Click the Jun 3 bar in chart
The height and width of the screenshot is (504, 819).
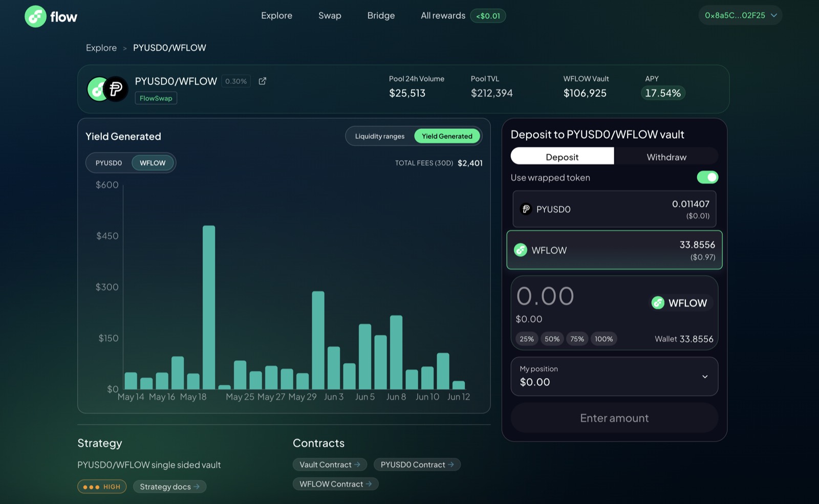tap(334, 368)
